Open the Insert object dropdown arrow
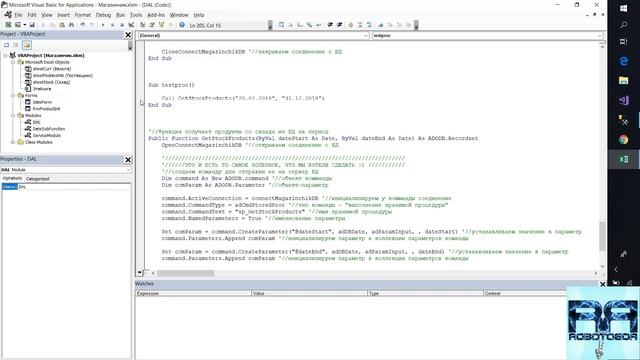The image size is (640, 360). pyautogui.click(x=24, y=25)
